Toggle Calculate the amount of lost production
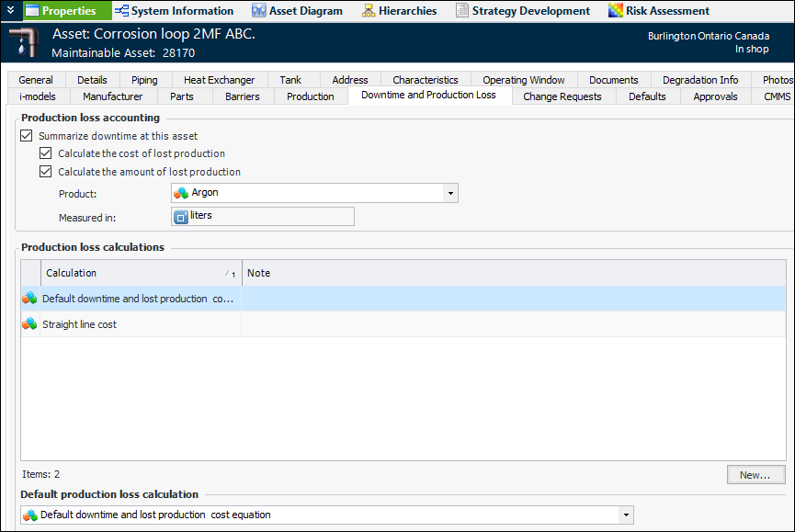This screenshot has width=795, height=532. [x=46, y=172]
